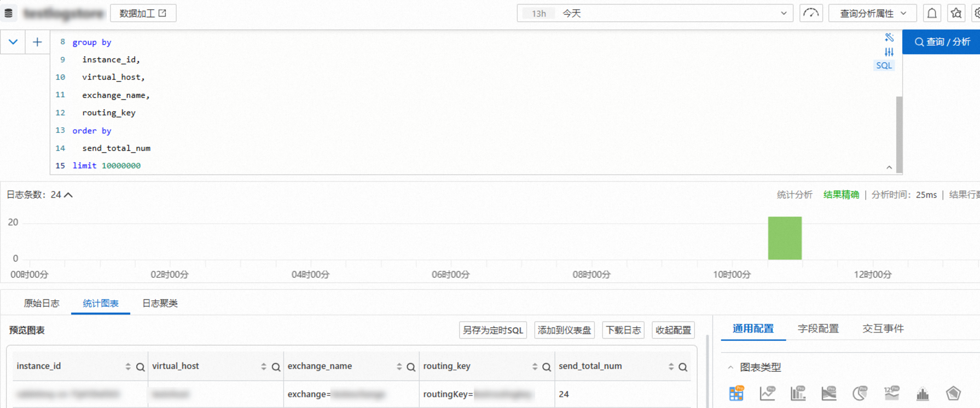This screenshot has width=980, height=408.
Task: Open the 交互事件 tab
Action: (x=883, y=329)
